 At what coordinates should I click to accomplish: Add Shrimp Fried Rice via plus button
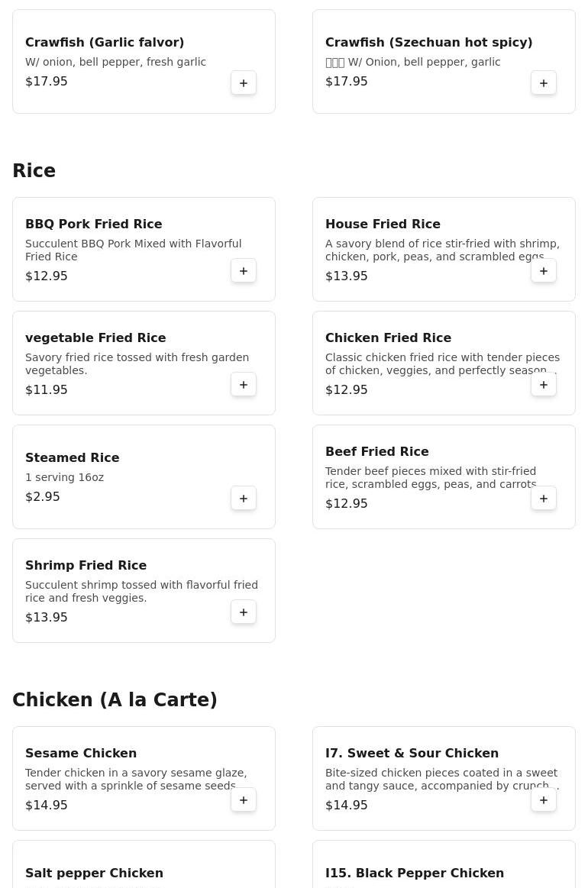pyautogui.click(x=244, y=612)
